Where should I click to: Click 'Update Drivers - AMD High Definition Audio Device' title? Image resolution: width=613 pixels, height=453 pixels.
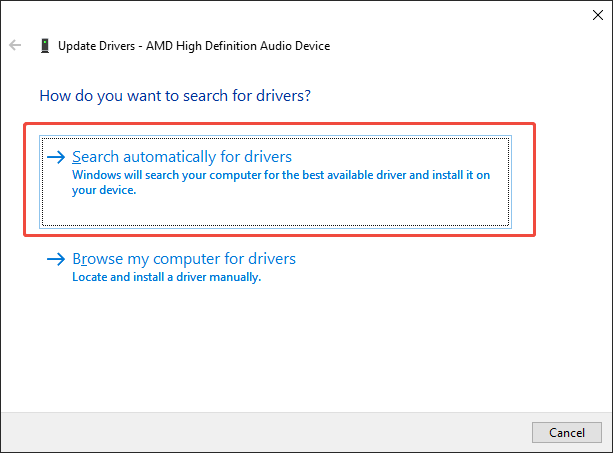[194, 46]
